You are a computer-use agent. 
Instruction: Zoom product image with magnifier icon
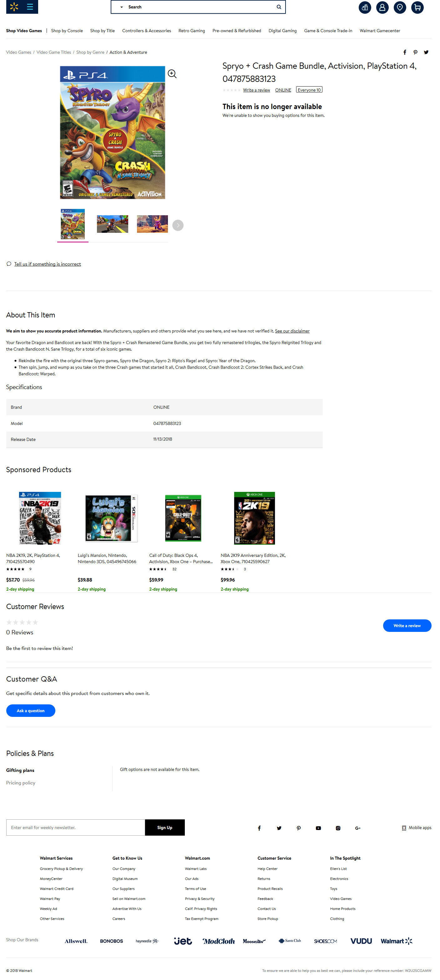(172, 74)
